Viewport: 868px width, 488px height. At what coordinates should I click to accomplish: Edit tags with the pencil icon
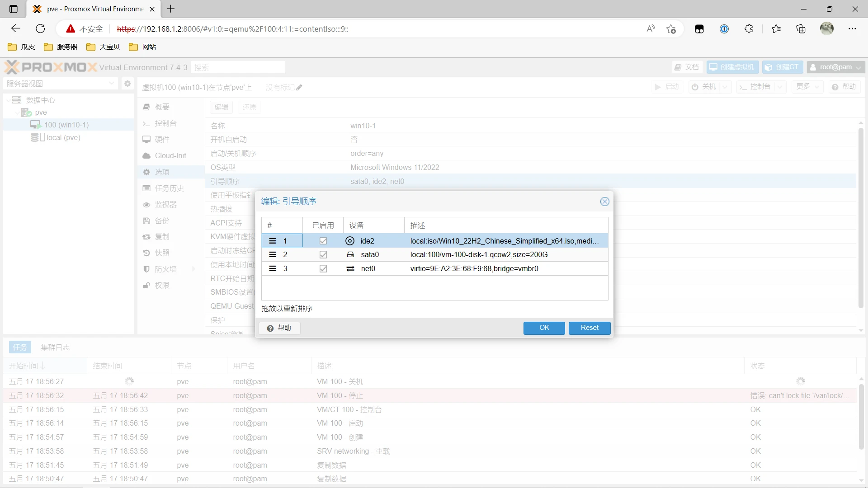tap(299, 87)
